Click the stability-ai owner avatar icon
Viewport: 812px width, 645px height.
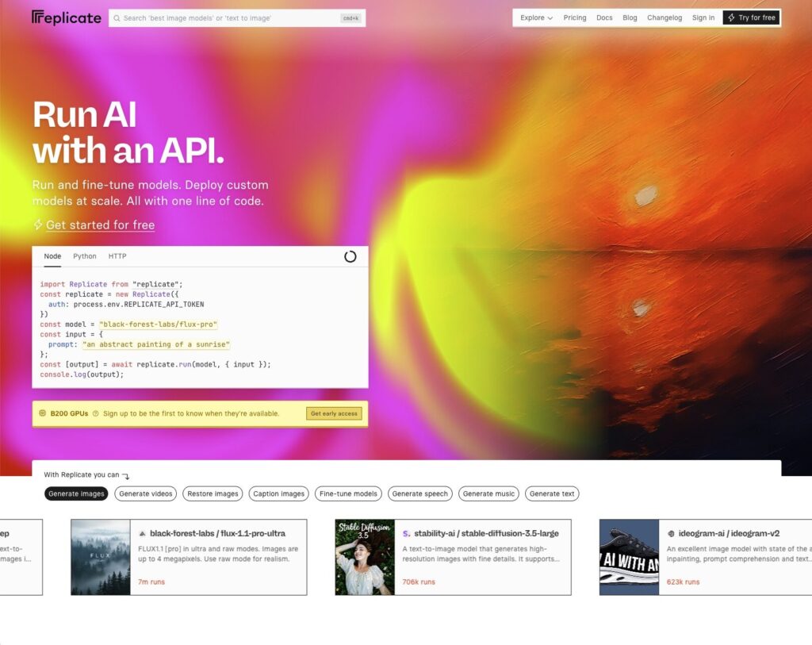(x=407, y=534)
